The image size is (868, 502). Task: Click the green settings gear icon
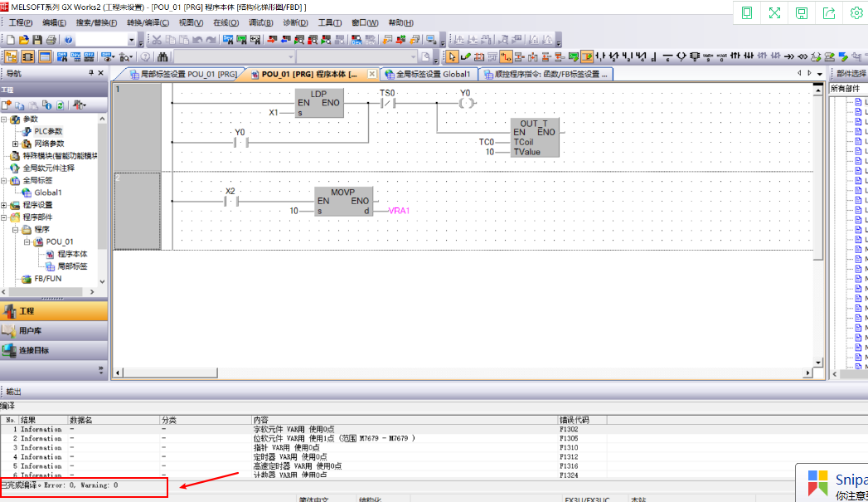coord(856,13)
